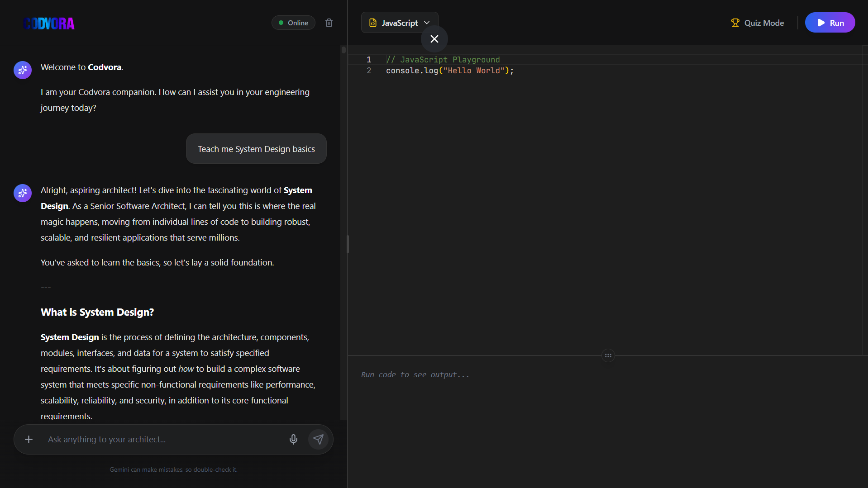The width and height of the screenshot is (868, 488).
Task: Click the second assistant sparkle avatar
Action: pyautogui.click(x=23, y=193)
